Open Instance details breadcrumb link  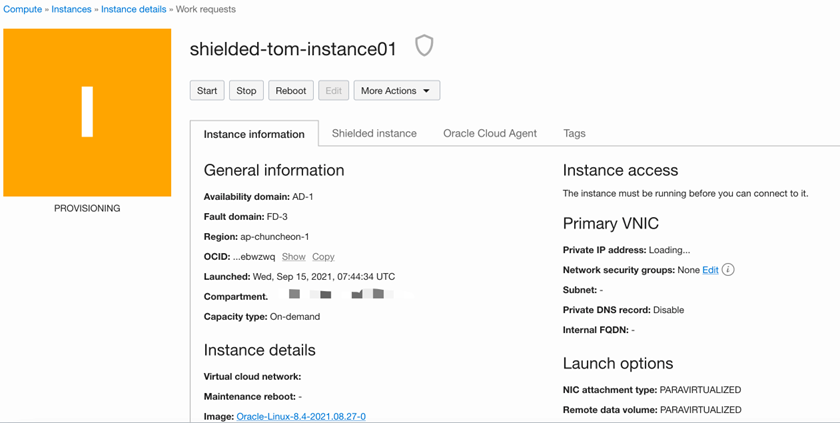coord(134,9)
